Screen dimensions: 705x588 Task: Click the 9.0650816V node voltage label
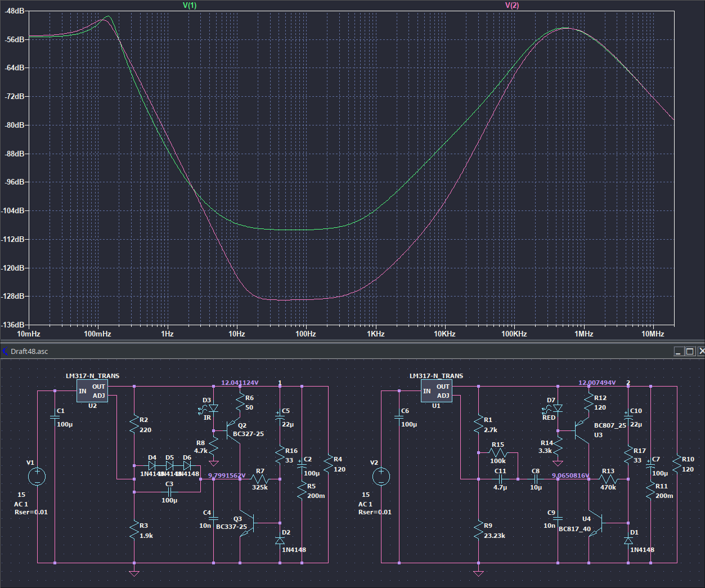coord(571,475)
